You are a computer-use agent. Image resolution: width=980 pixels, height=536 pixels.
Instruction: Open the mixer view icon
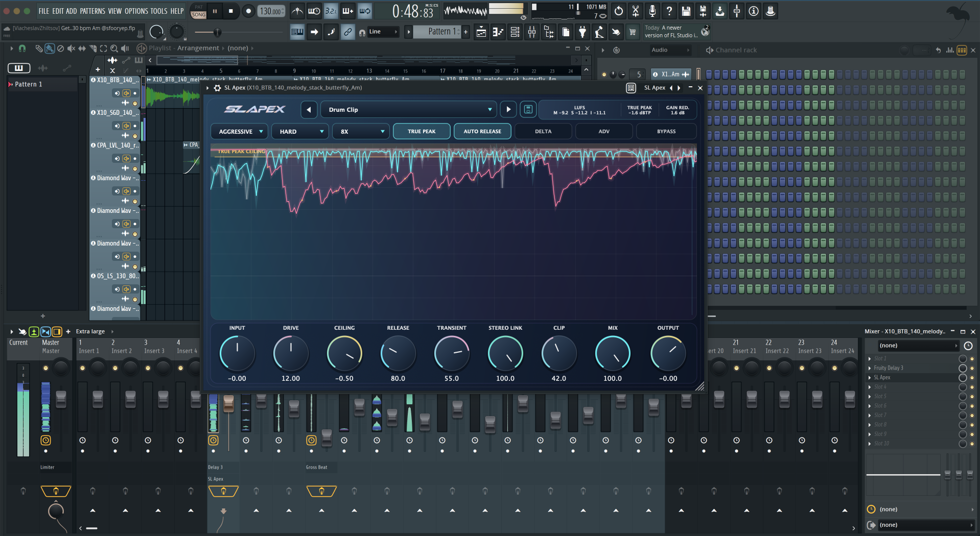[532, 32]
